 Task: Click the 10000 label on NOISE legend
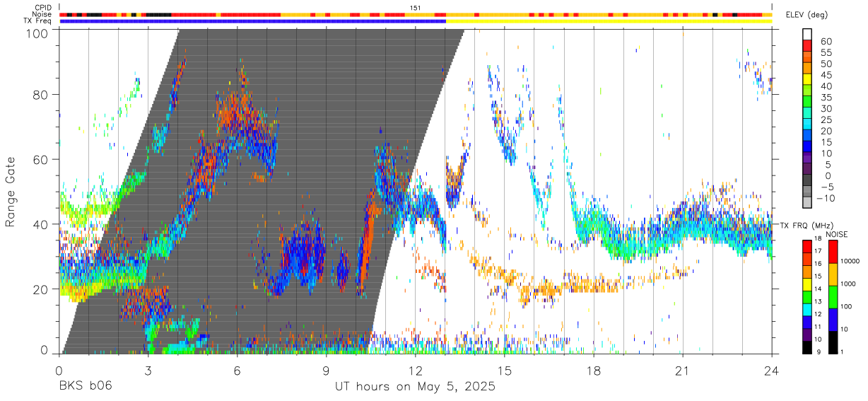pos(851,261)
